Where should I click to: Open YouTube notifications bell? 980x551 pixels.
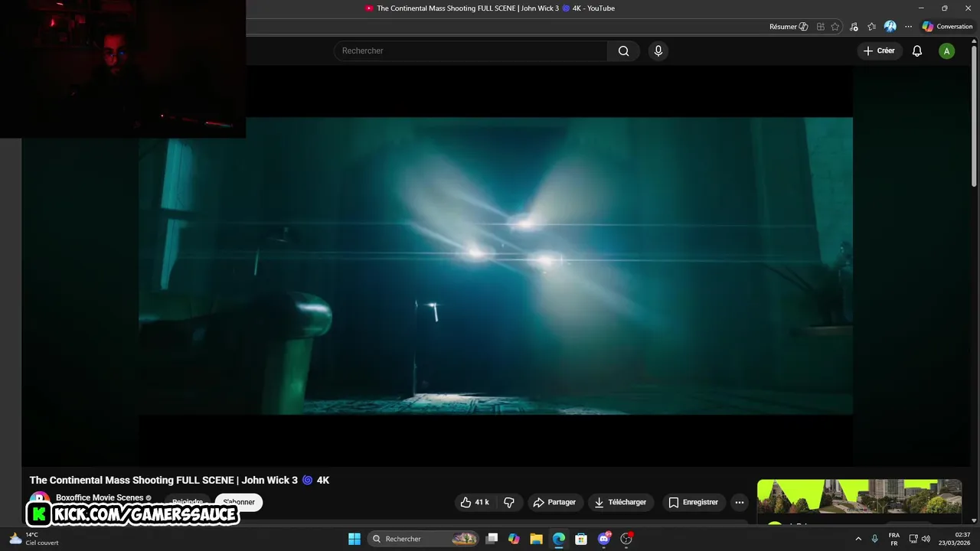[916, 51]
